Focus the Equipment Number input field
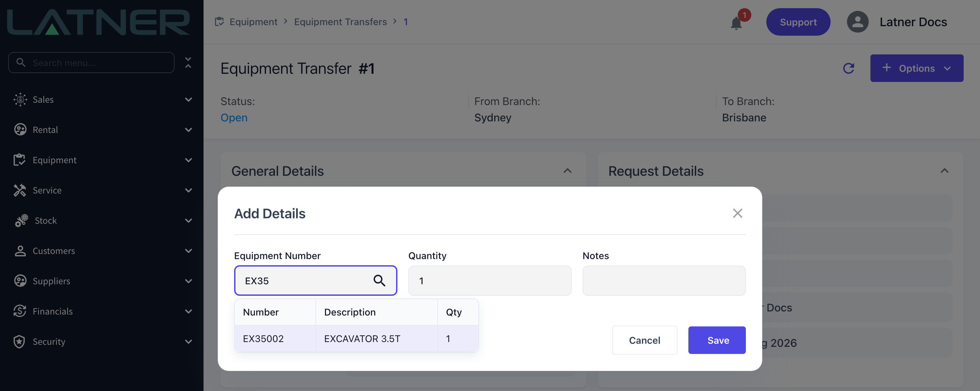Viewport: 980px width, 391px height. pyautogui.click(x=315, y=280)
